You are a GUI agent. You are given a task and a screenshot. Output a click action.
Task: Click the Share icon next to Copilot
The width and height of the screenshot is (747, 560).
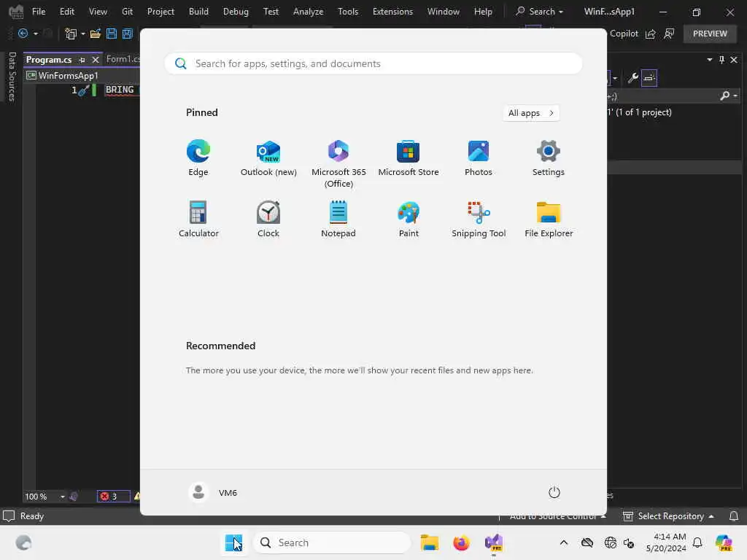(x=650, y=34)
